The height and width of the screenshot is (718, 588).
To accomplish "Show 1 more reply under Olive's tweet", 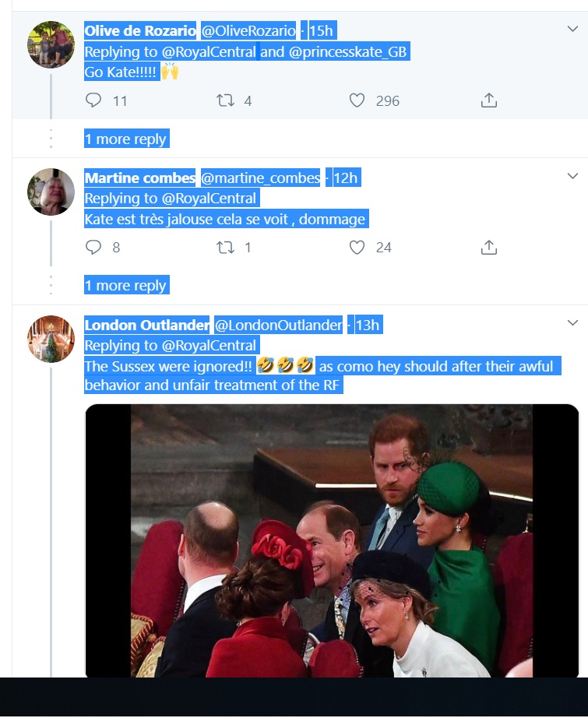I will pyautogui.click(x=125, y=139).
